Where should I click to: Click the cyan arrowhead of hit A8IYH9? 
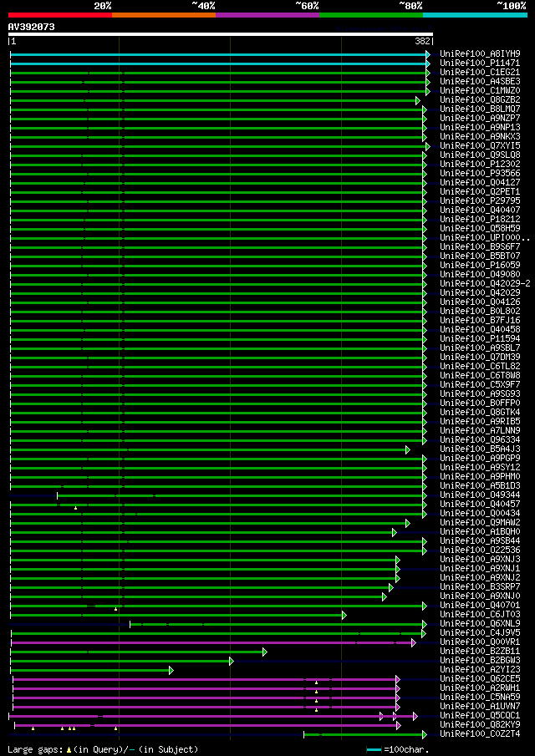[428, 54]
